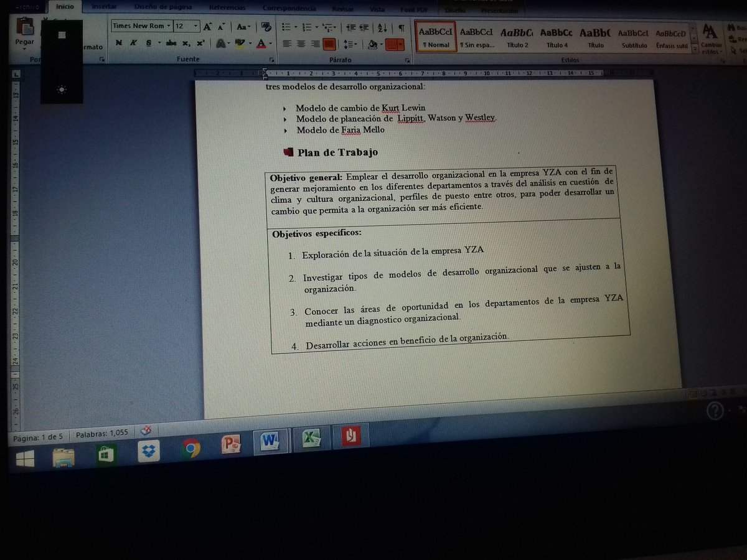
Task: Toggle subscript formatting
Action: pos(187,42)
